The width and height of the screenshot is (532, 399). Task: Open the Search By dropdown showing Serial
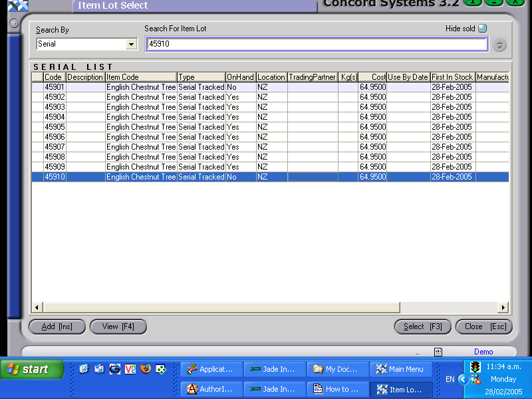point(132,43)
